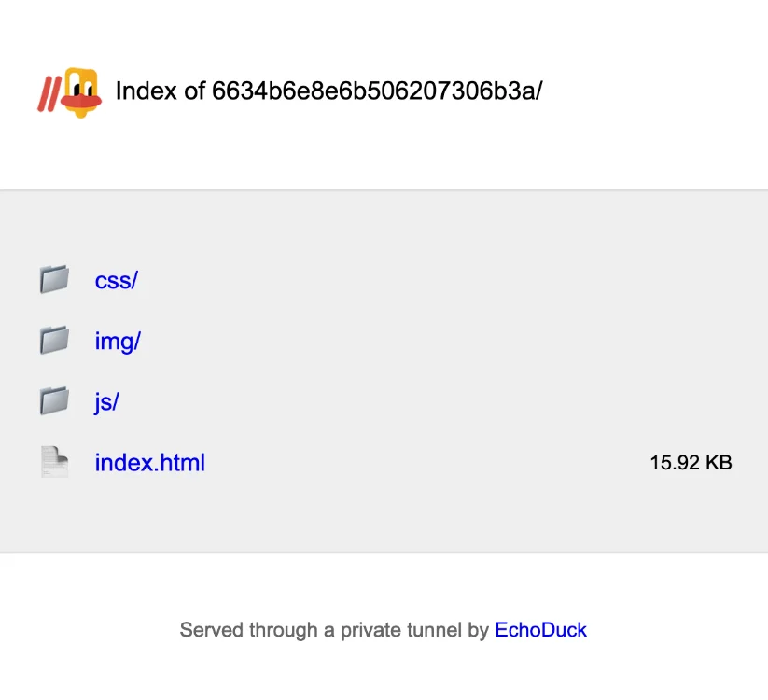Click the blank gray area below index.html row
Viewport: 768px width, 700px height.
(384, 517)
